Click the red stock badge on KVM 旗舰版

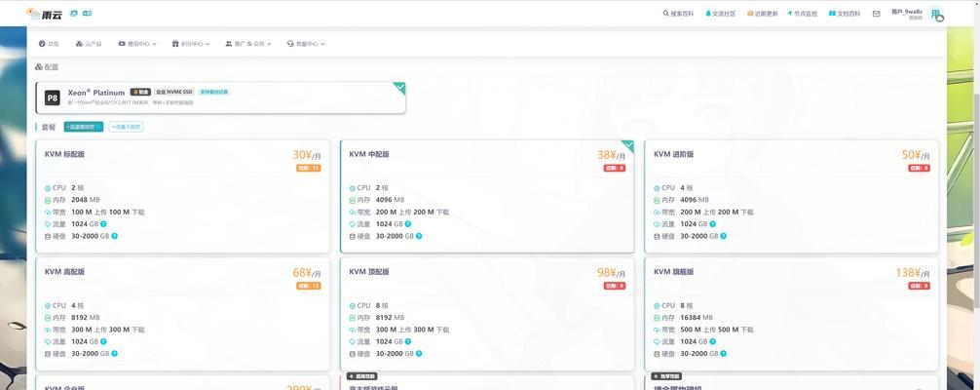click(x=919, y=286)
